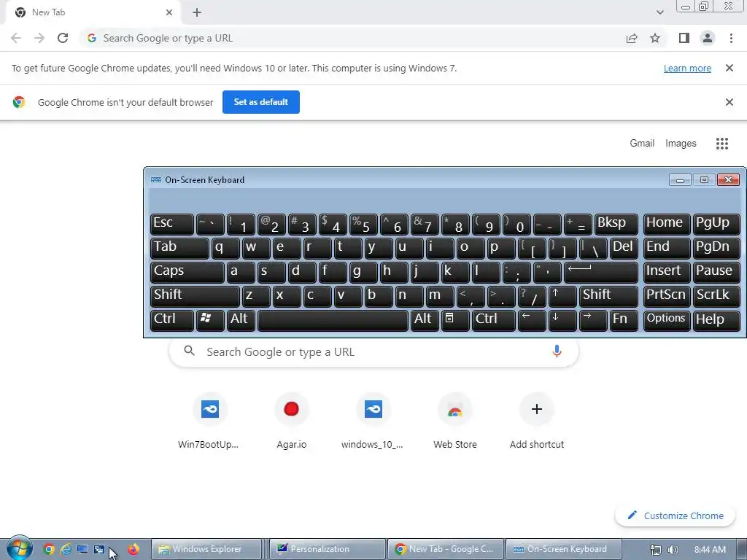Focus the Google search box on page
Viewport: 747px width, 560px height.
click(x=373, y=352)
